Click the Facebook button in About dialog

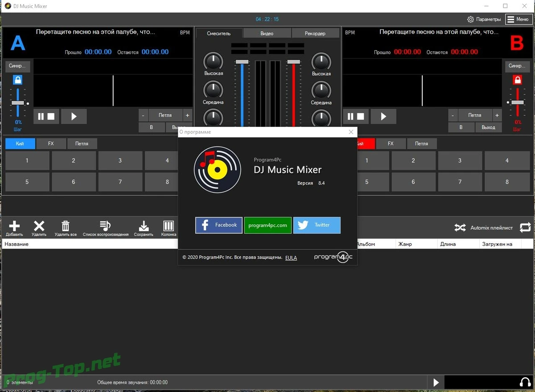click(219, 225)
